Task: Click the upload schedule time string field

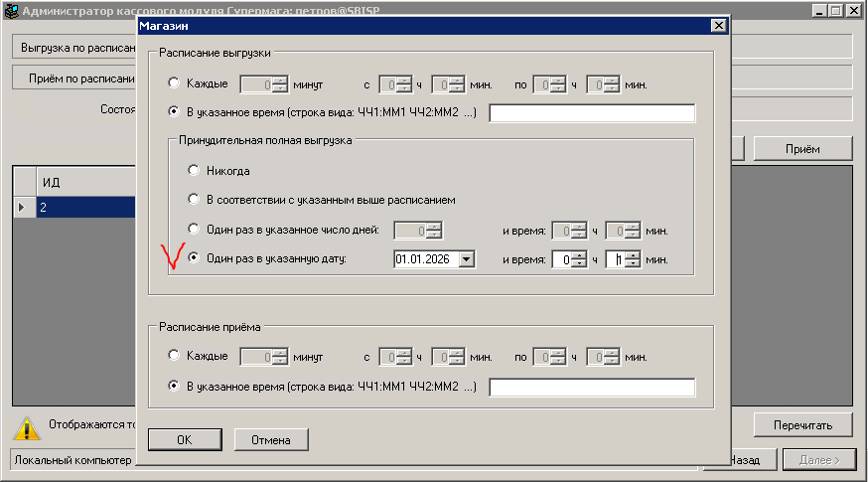Action: (592, 113)
